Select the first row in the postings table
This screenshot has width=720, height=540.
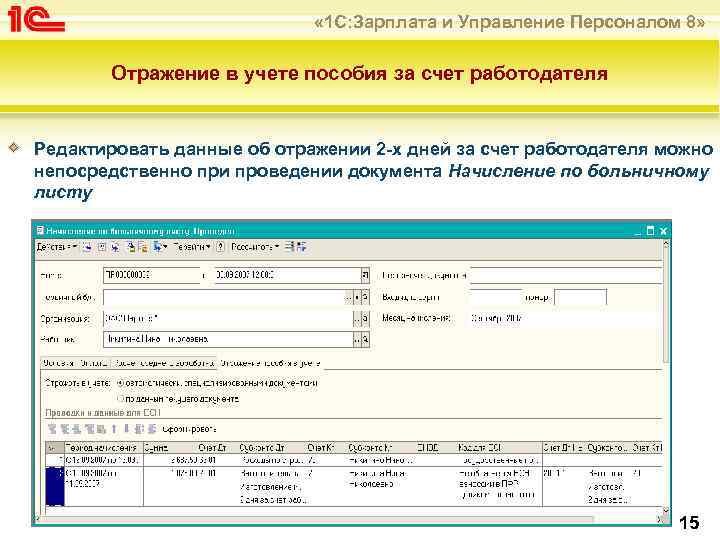[x=354, y=460]
